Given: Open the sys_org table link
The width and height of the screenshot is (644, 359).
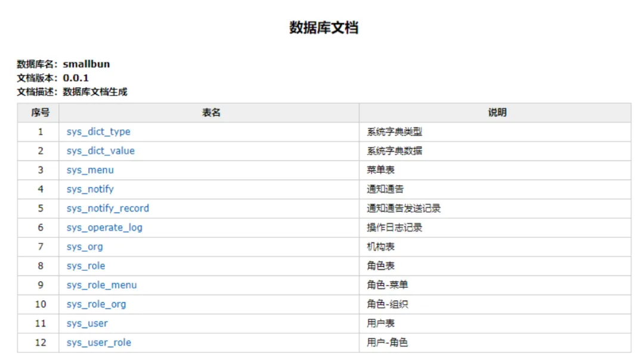Looking at the screenshot, I should (x=85, y=247).
